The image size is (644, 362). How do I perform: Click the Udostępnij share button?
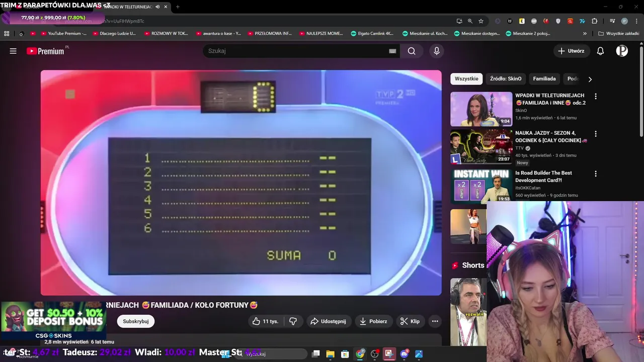pyautogui.click(x=328, y=321)
